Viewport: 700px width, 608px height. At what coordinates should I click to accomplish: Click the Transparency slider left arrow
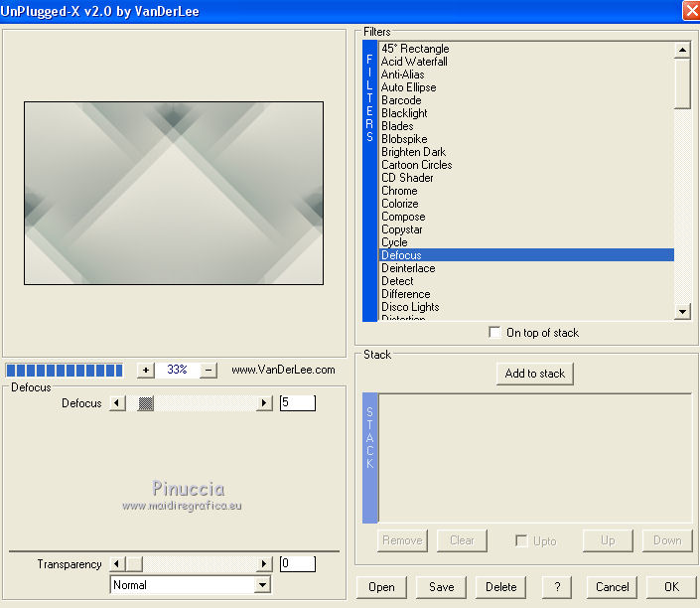pos(117,563)
